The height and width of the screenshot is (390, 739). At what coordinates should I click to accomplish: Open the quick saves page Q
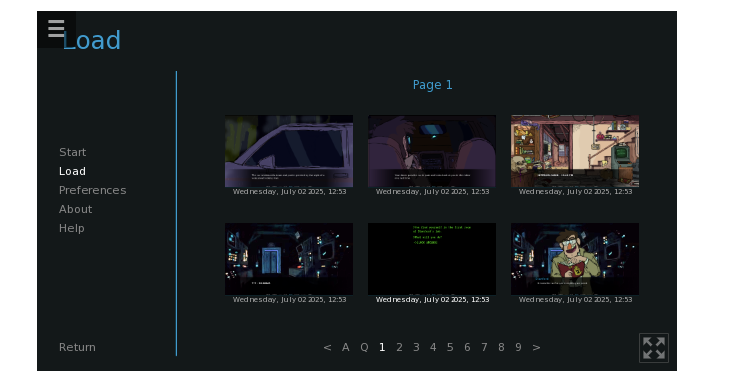364,348
